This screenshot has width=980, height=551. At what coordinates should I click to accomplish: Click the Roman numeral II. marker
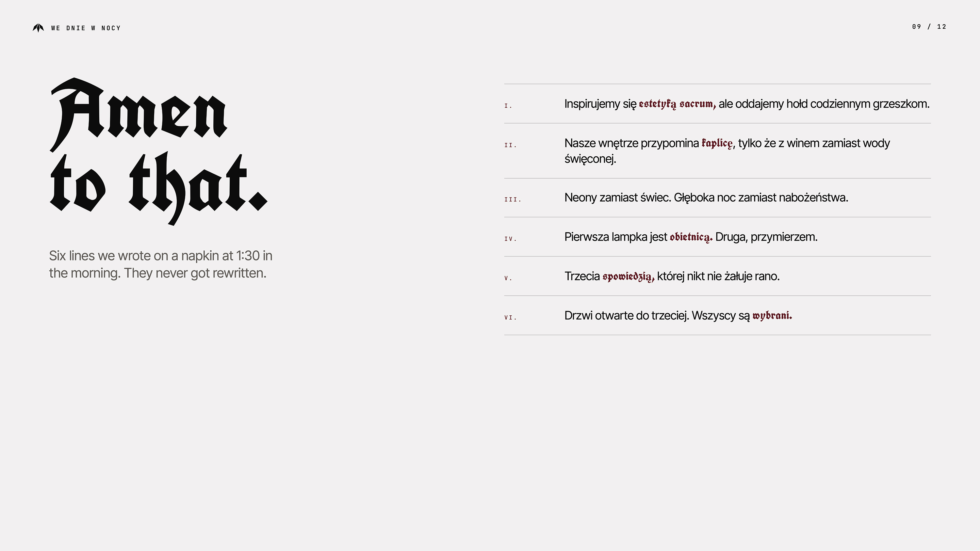coord(510,145)
